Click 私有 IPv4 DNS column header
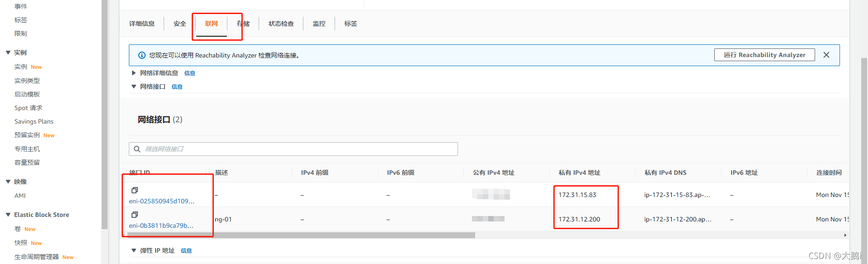The image size is (868, 264). pos(665,173)
